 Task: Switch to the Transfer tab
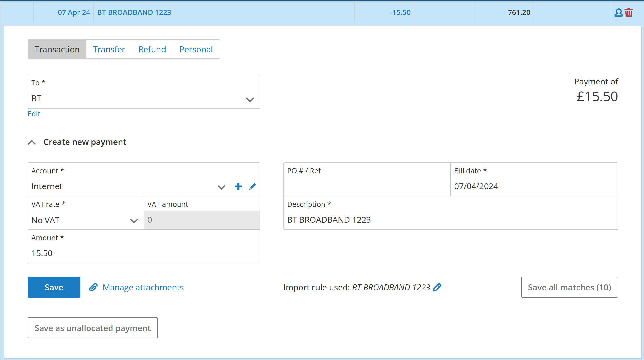[109, 49]
